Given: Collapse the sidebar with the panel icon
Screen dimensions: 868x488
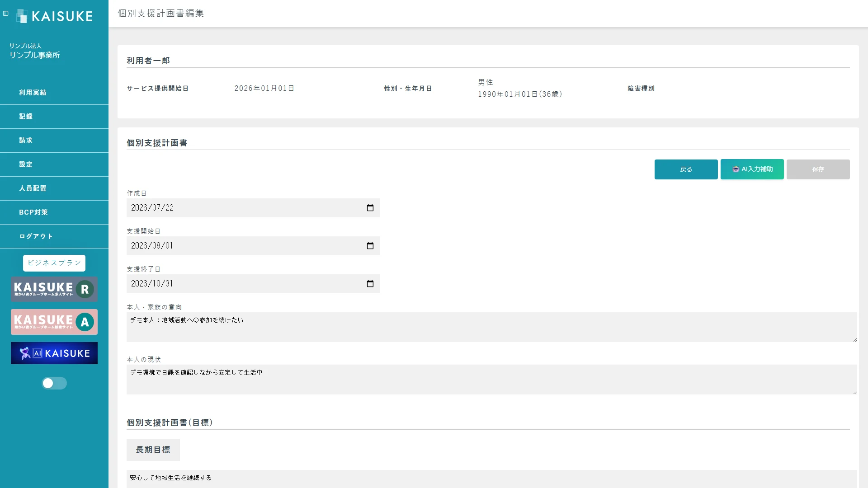Looking at the screenshot, I should [x=6, y=14].
